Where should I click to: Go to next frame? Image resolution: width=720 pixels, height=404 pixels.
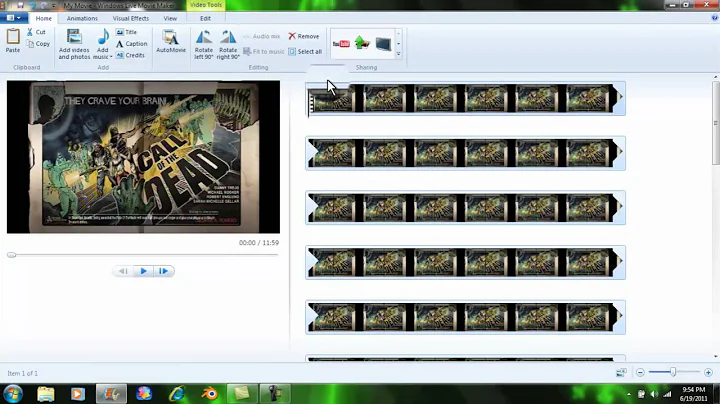(163, 271)
